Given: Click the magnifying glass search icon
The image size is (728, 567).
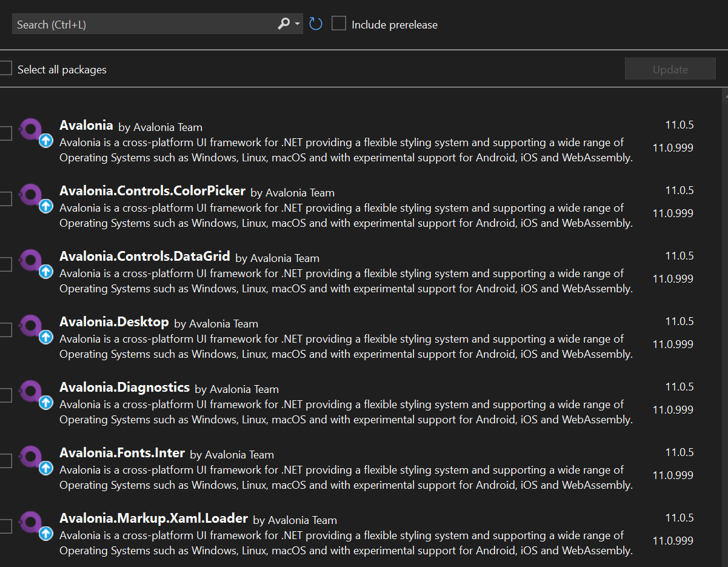Looking at the screenshot, I should coord(282,23).
